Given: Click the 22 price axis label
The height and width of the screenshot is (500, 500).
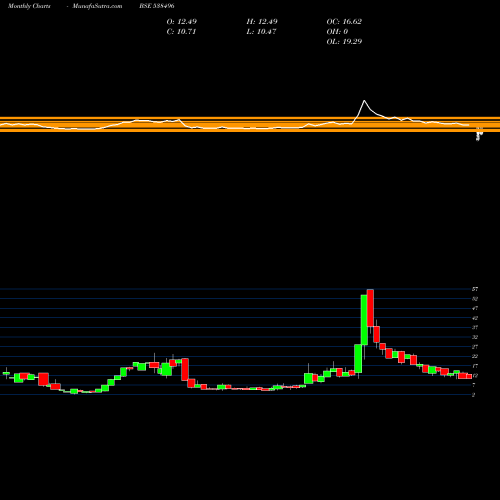Looking at the screenshot, I should [475, 357].
